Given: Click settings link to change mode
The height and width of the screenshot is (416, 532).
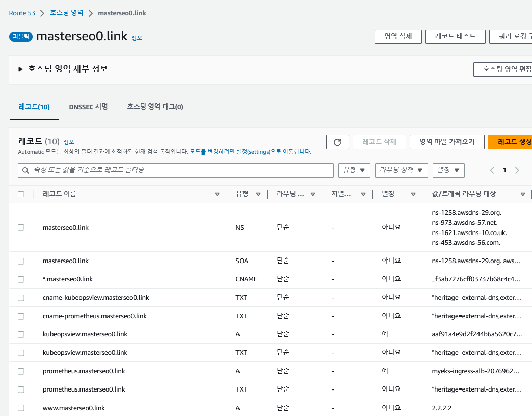Looking at the screenshot, I should pos(250,152).
